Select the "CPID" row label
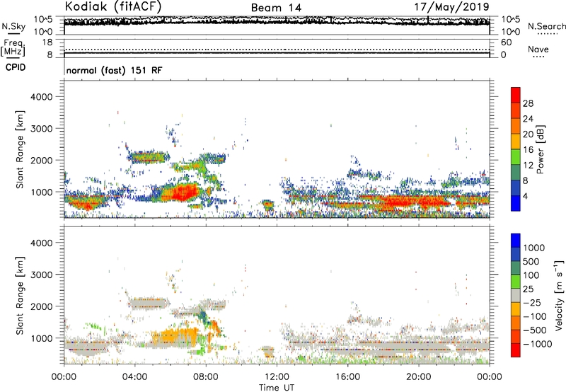The width and height of the screenshot is (566, 392). tap(16, 67)
